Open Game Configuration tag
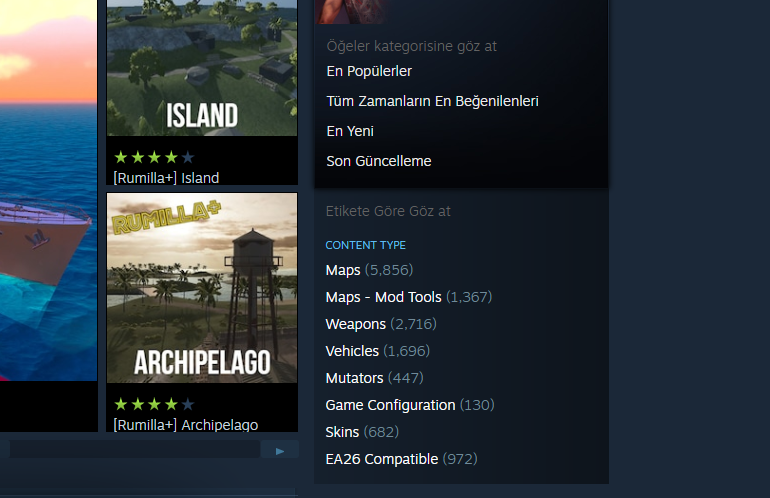This screenshot has height=498, width=770. (x=390, y=405)
